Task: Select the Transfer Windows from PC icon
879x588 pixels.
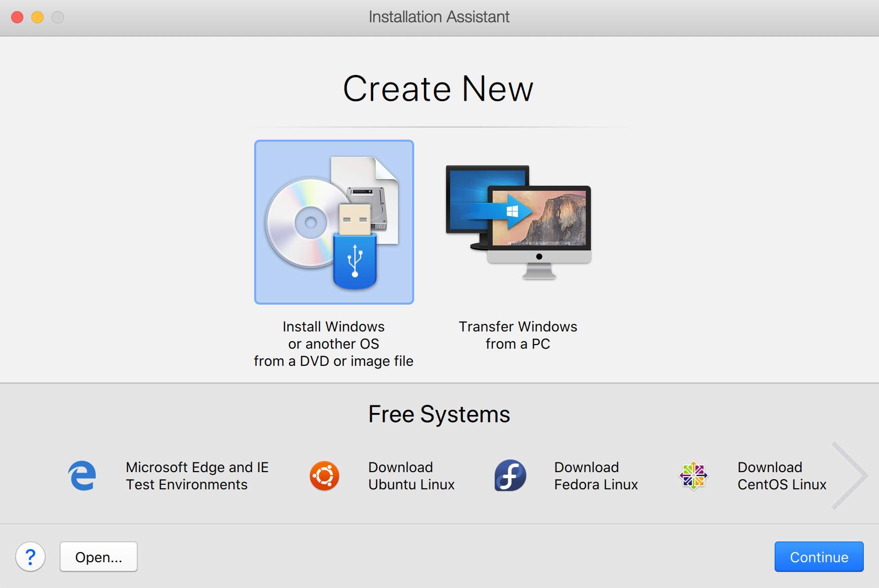Action: coord(518,222)
